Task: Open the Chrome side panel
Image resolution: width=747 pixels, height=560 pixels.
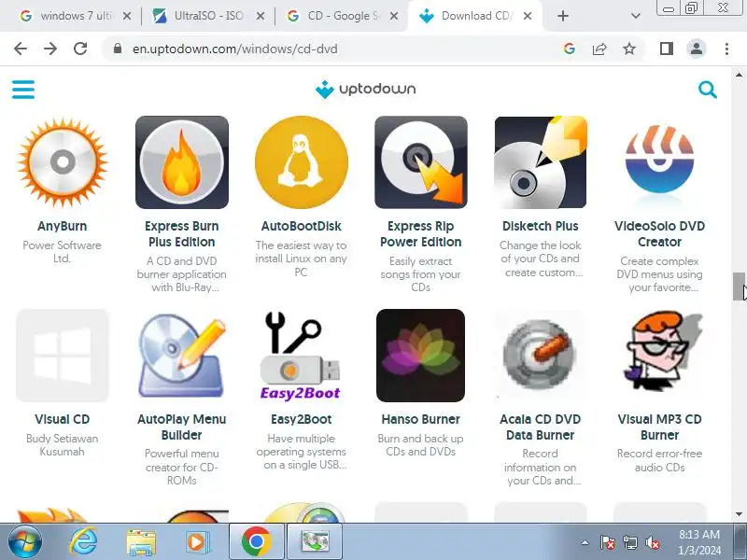Action: [667, 49]
